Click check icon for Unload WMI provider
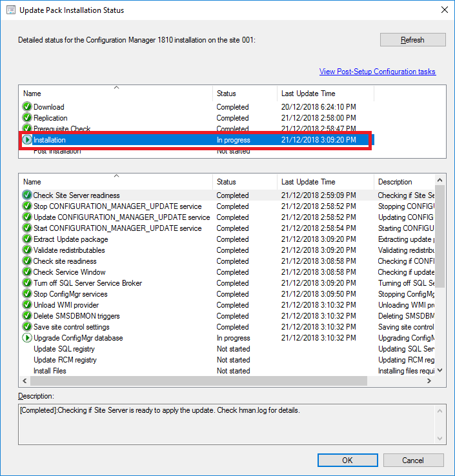455x476 pixels. click(x=27, y=305)
